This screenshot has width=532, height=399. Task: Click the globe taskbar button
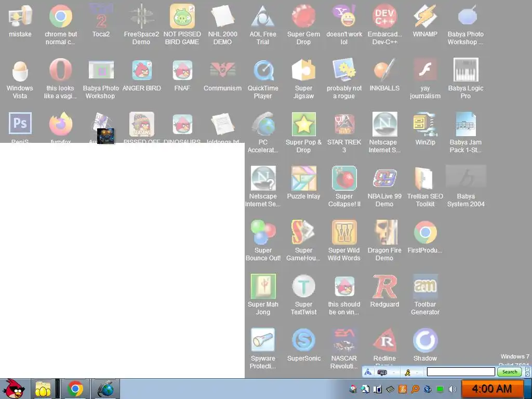[105, 389]
